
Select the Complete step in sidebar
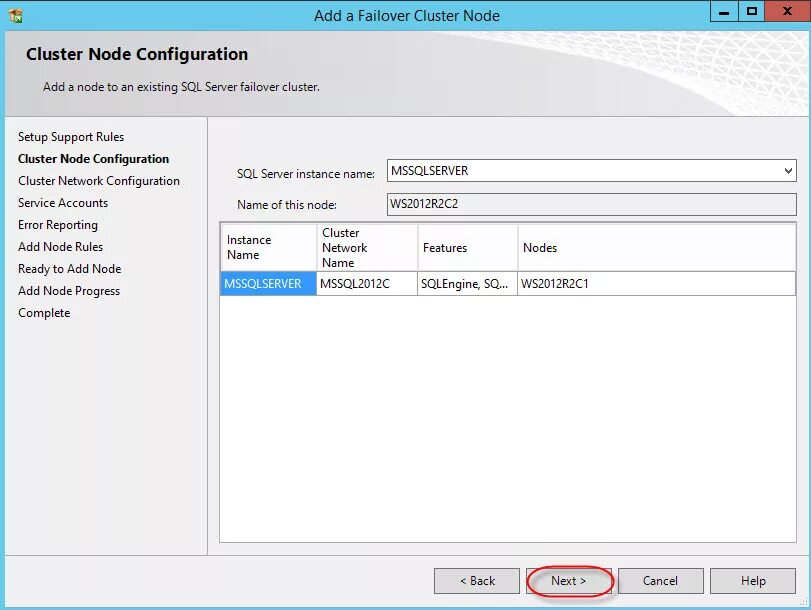pos(44,313)
